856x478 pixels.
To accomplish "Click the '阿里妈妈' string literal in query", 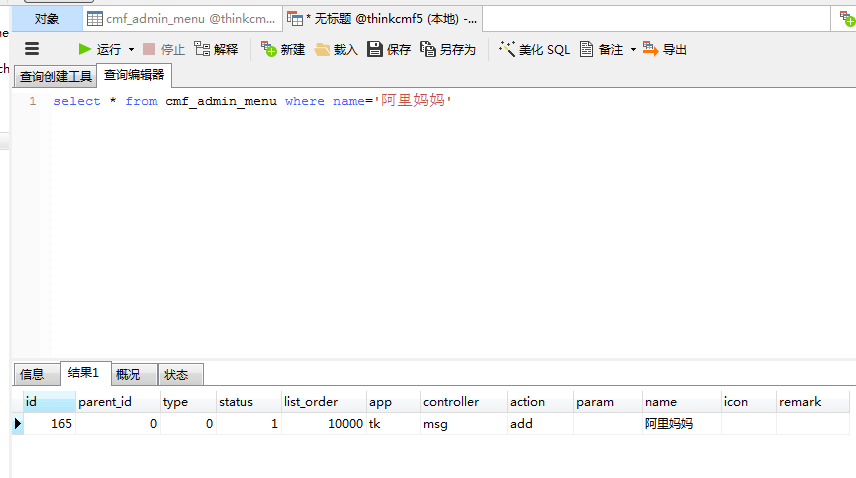I will tap(413, 100).
